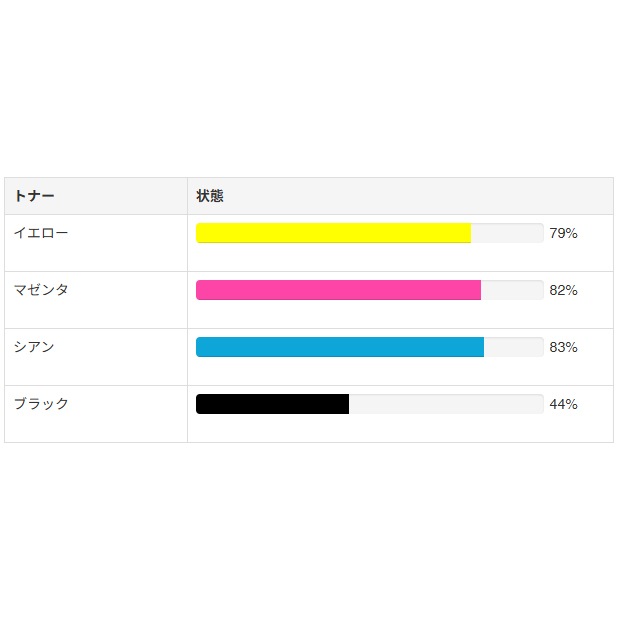Viewport: 621px width, 621px height.
Task: Click the unfilled gray part of black bar
Action: (x=445, y=404)
